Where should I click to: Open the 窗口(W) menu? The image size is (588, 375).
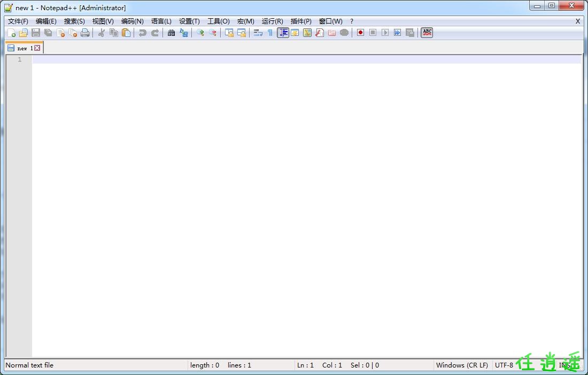click(x=330, y=21)
